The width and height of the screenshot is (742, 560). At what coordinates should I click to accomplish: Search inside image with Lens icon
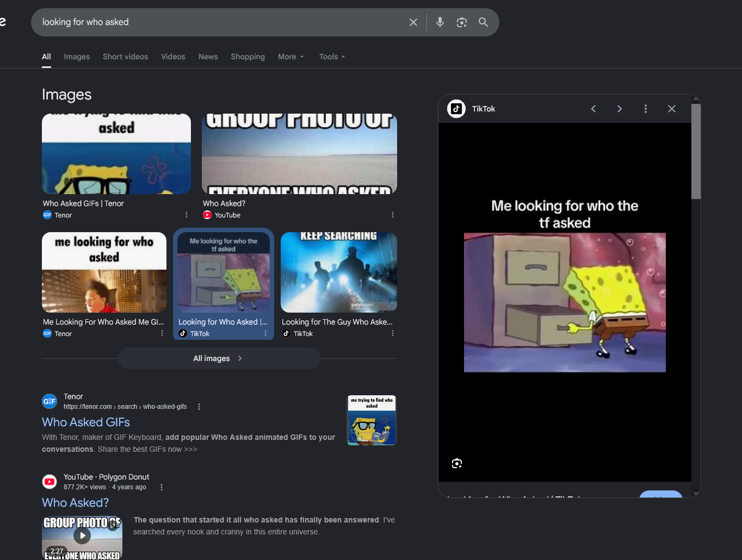(x=457, y=463)
